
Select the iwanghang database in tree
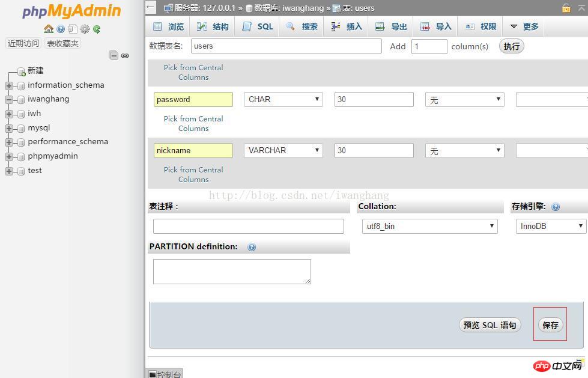[49, 99]
